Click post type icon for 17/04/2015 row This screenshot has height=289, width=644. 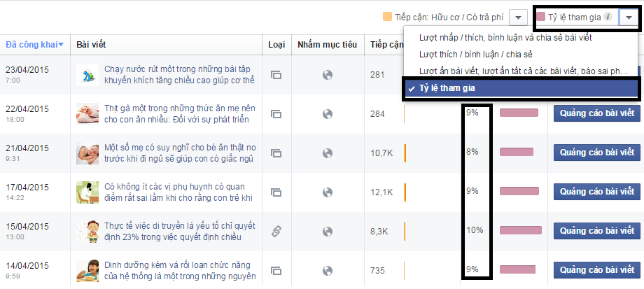276,192
